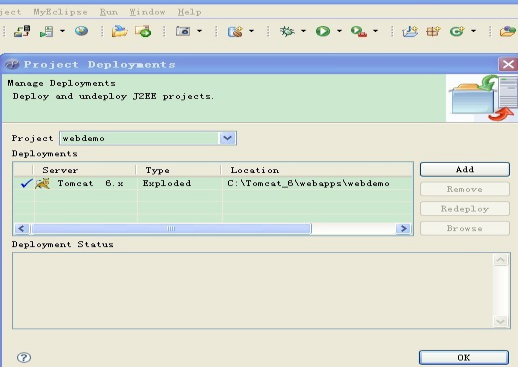518x367 pixels.
Task: Click the new server page toolbar icon
Action: (x=46, y=31)
